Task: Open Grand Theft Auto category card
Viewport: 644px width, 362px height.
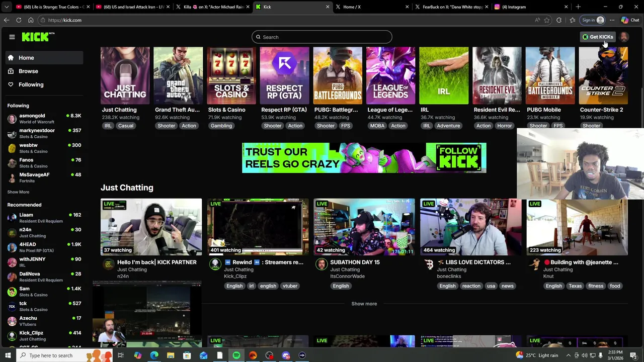Action: (x=178, y=75)
